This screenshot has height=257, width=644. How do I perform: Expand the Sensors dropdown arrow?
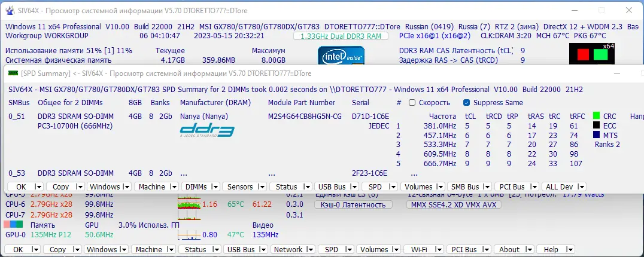(x=262, y=187)
